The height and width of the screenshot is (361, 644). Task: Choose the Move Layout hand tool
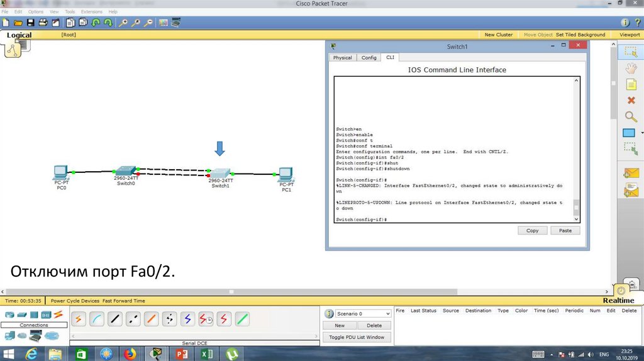(x=631, y=68)
